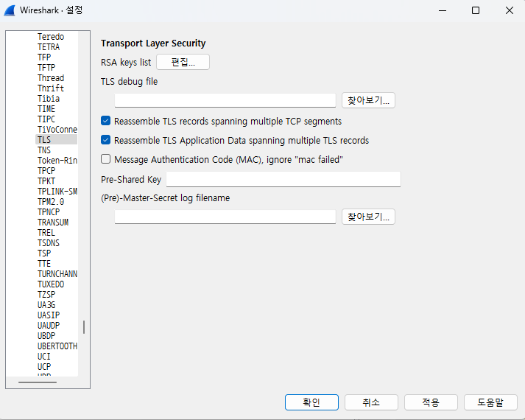Select Teredo in protocol list
The image size is (525, 420).
click(51, 37)
